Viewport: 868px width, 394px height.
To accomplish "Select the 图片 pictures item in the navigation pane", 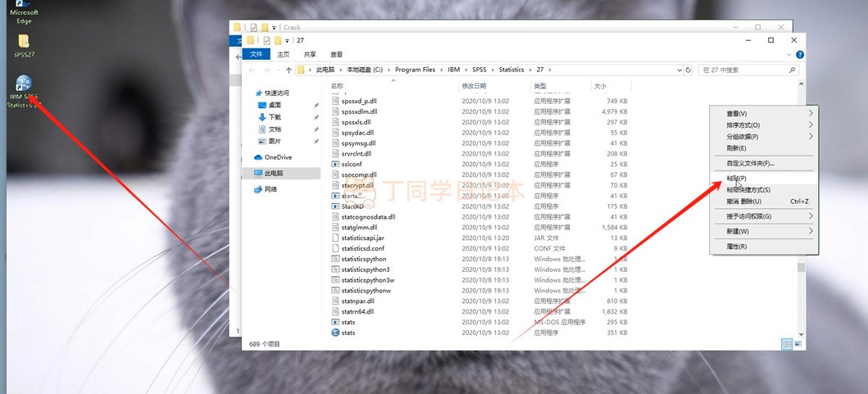I will point(262,141).
